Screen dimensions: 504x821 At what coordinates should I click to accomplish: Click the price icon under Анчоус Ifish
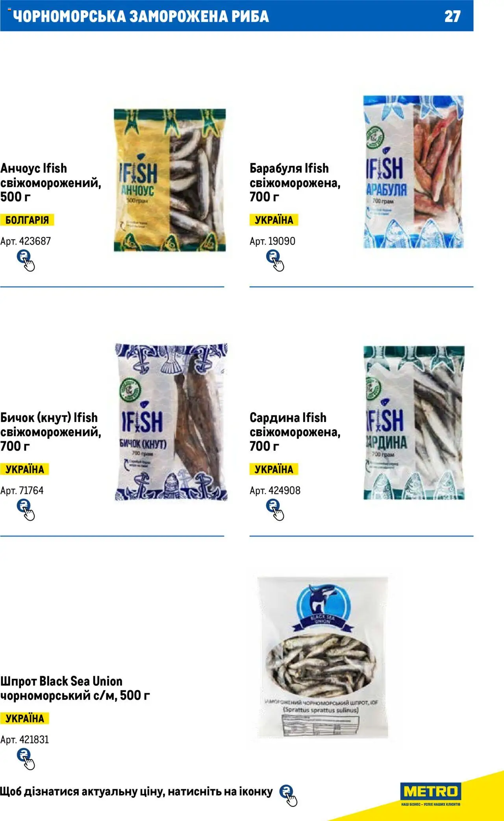coord(26,261)
